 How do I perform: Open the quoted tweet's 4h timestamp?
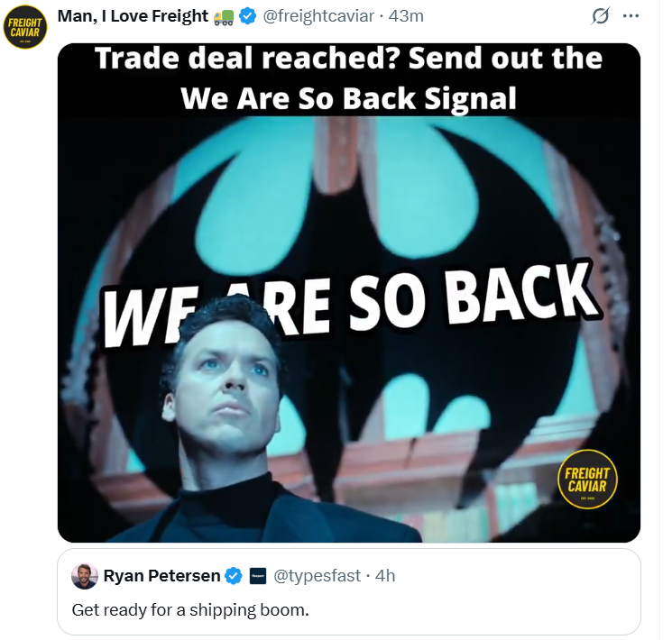pos(385,575)
